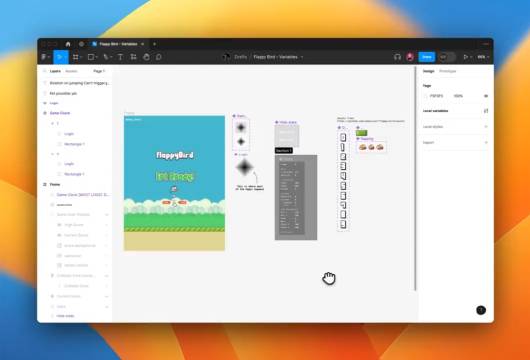Open the globe community icon
This screenshot has height=360, width=530.
coord(81,44)
